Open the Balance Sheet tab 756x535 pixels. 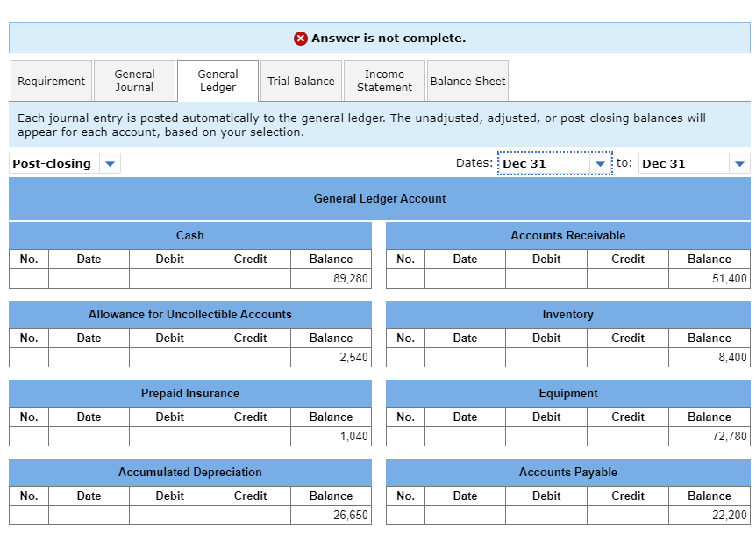[x=467, y=81]
